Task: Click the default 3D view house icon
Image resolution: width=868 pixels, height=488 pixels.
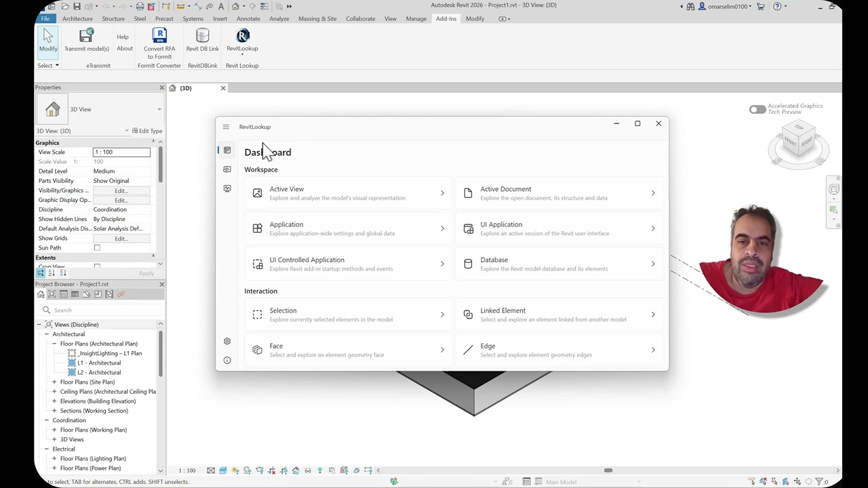Action: (x=235, y=6)
